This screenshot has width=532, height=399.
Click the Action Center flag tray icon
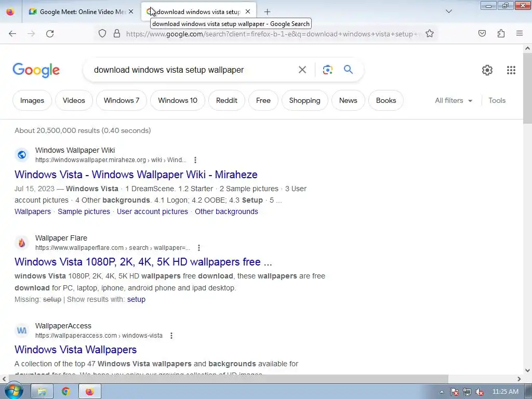coord(455,392)
